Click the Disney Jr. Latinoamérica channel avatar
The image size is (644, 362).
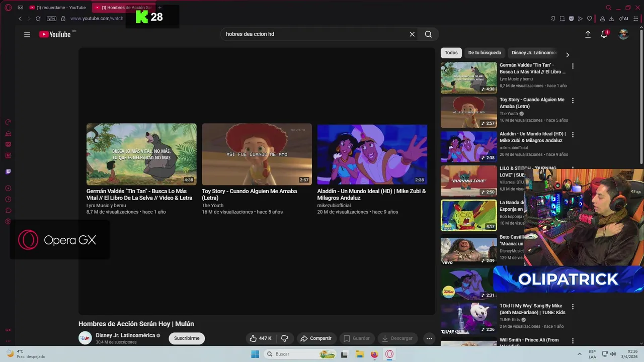[x=85, y=338]
